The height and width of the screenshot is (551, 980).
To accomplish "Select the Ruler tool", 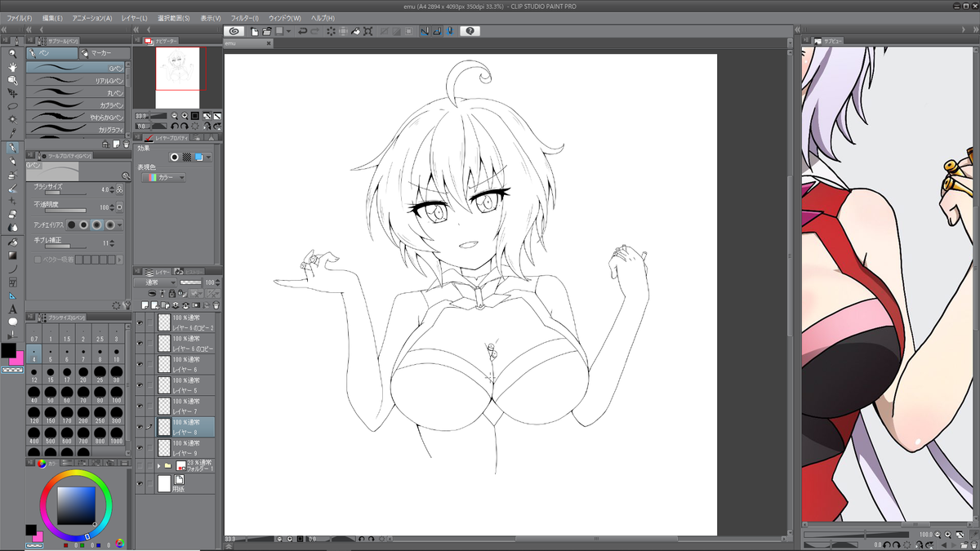I will [12, 295].
